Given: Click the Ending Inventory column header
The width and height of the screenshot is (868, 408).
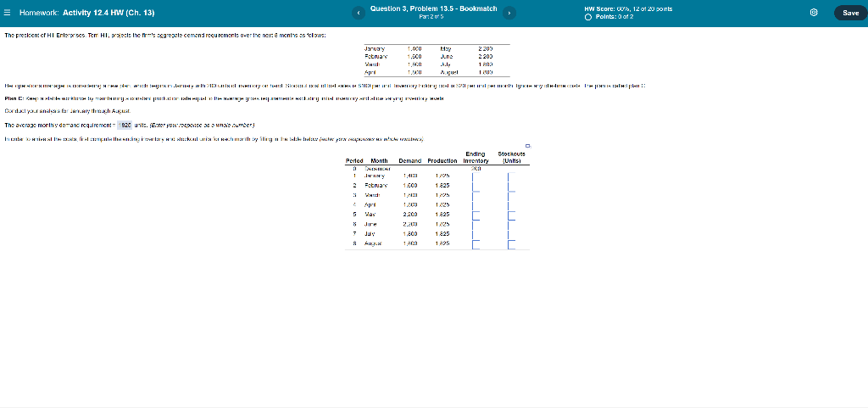Looking at the screenshot, I should [x=476, y=157].
